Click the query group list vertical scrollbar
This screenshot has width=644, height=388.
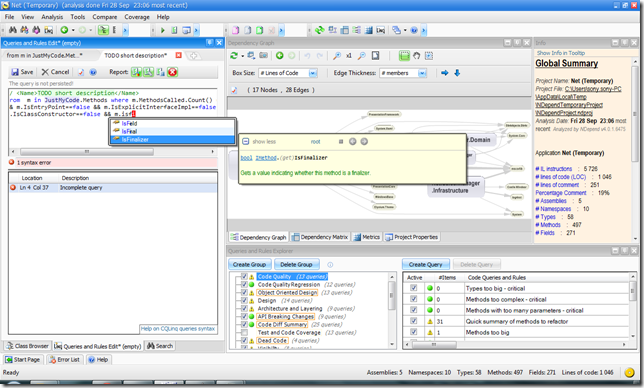pos(392,311)
